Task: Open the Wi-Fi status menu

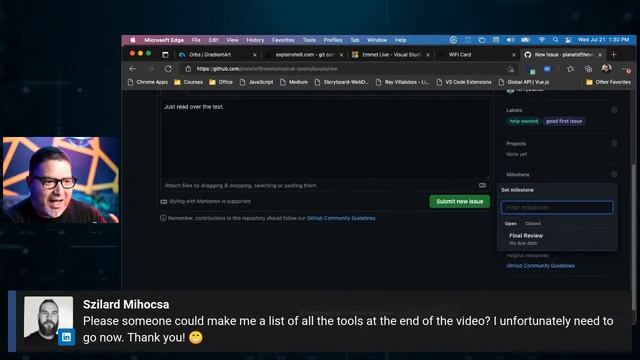Action: click(x=542, y=40)
